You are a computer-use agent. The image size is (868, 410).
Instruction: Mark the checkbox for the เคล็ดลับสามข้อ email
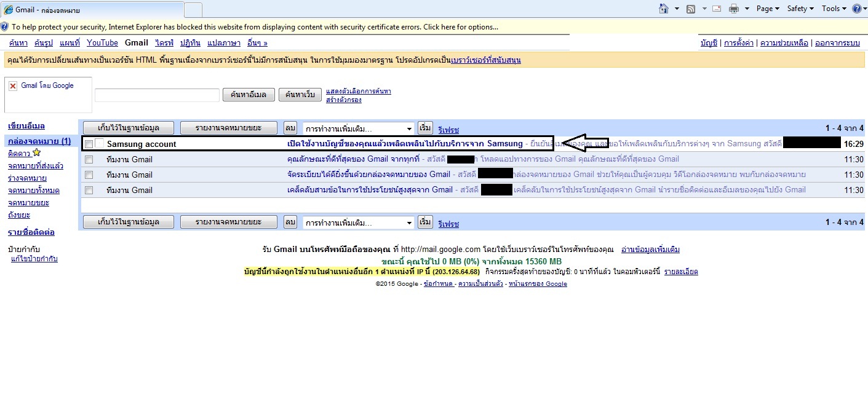click(89, 191)
